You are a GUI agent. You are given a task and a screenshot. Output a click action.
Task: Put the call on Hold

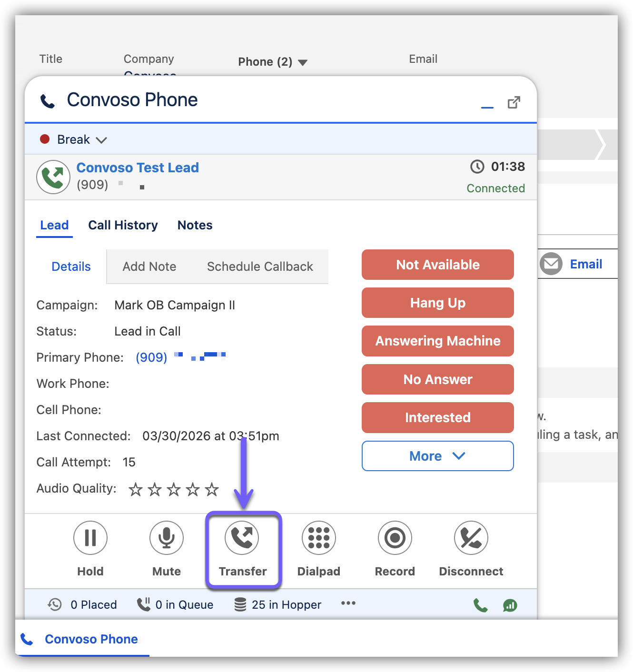click(90, 538)
